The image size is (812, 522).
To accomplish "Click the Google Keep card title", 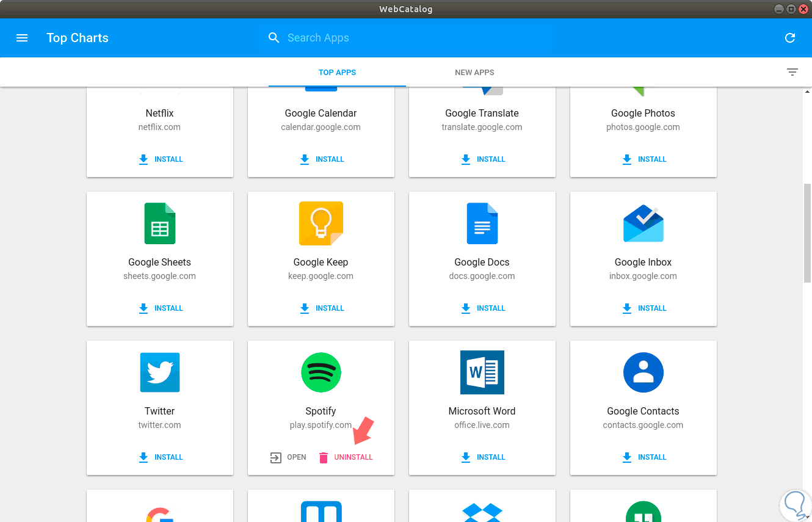I will pos(321,262).
